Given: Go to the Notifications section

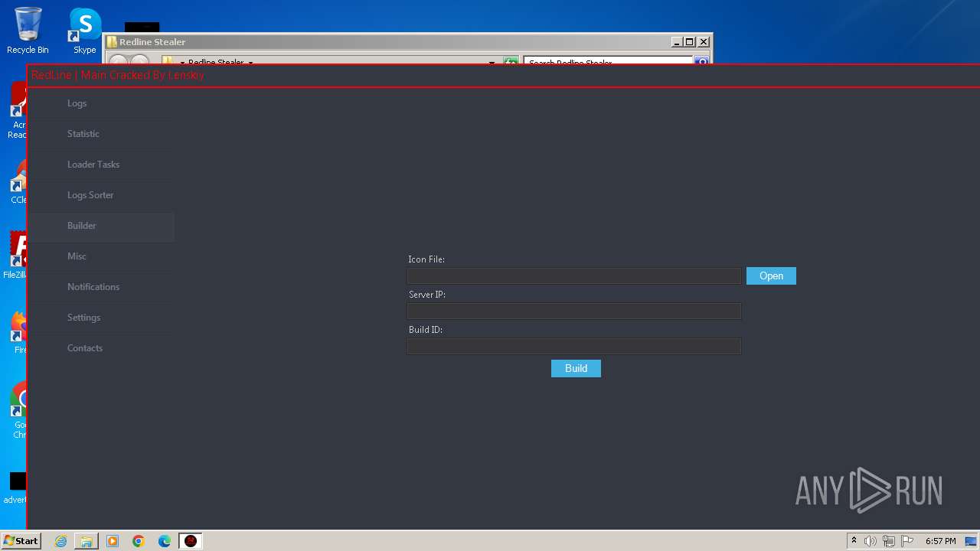Looking at the screenshot, I should pyautogui.click(x=93, y=287).
